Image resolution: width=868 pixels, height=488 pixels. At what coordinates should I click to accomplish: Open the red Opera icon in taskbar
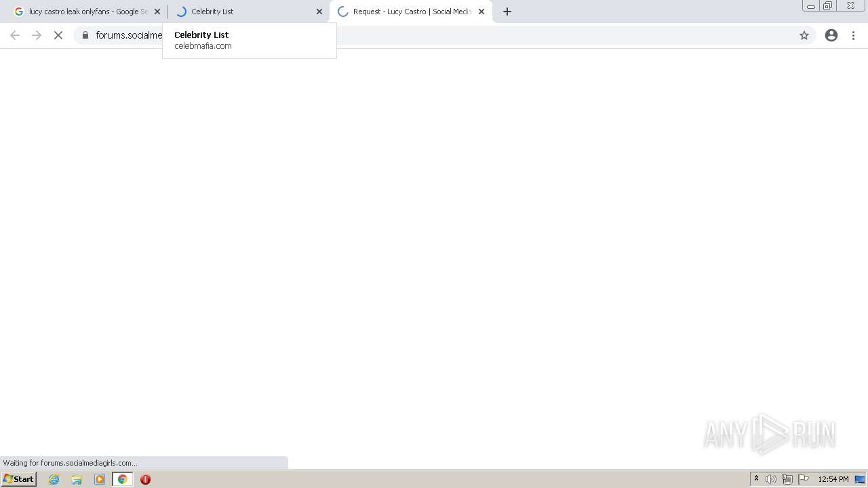pos(145,479)
